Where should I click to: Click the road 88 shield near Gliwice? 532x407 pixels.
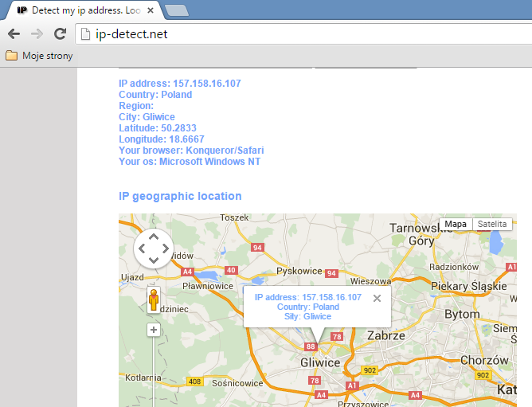[x=311, y=346]
